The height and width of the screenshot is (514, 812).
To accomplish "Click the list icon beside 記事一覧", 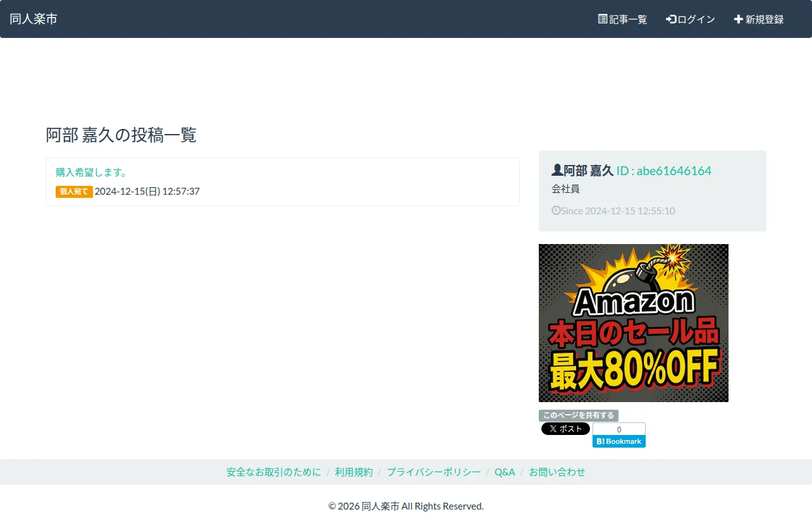I will point(603,19).
